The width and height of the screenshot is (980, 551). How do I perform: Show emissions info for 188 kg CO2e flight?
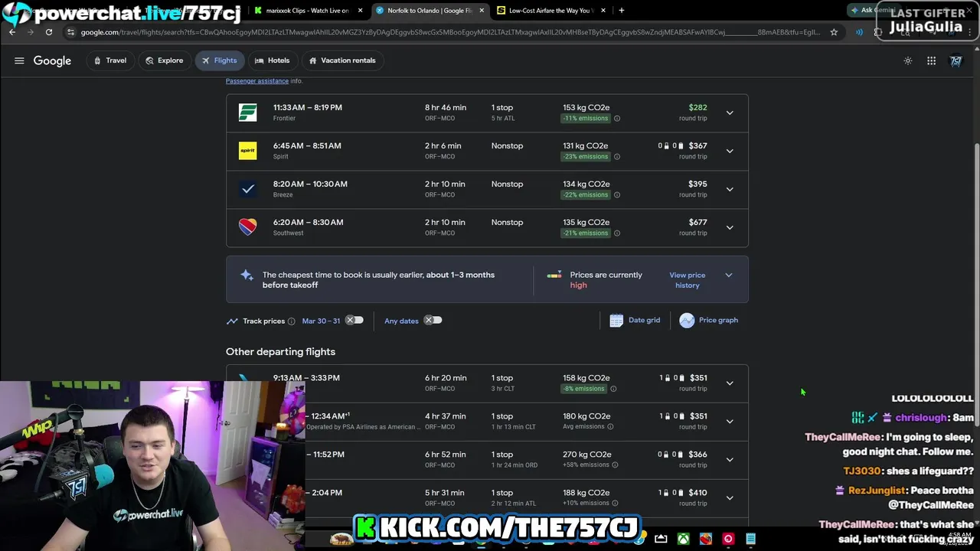coord(615,504)
